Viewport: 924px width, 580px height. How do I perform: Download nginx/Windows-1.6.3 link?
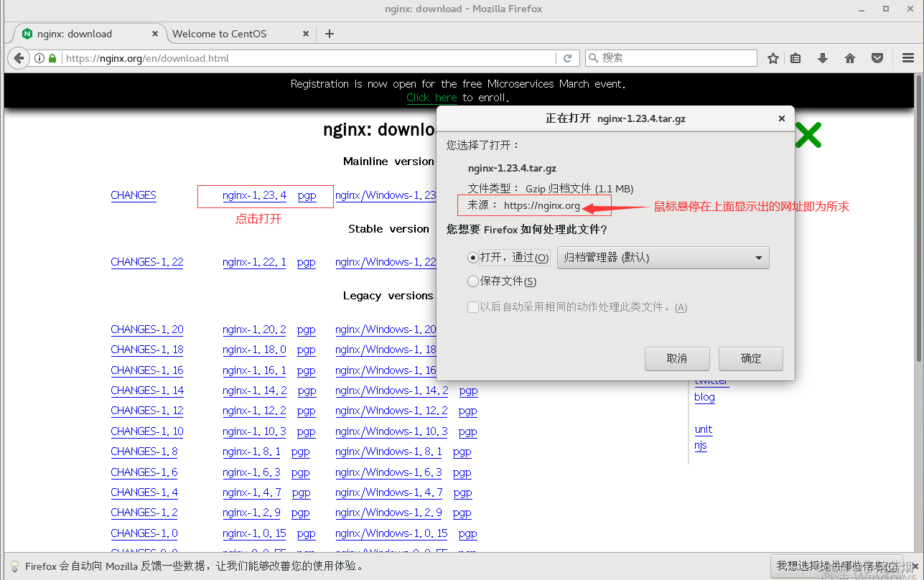388,472
